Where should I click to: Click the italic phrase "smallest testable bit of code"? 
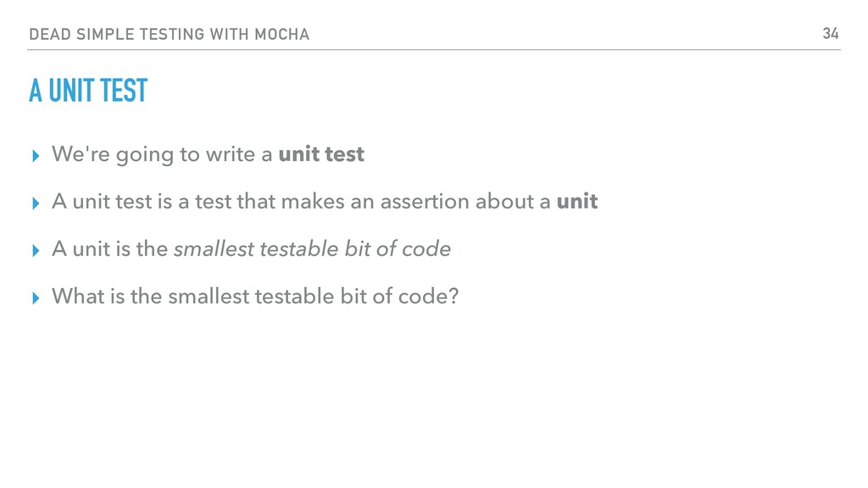point(312,249)
